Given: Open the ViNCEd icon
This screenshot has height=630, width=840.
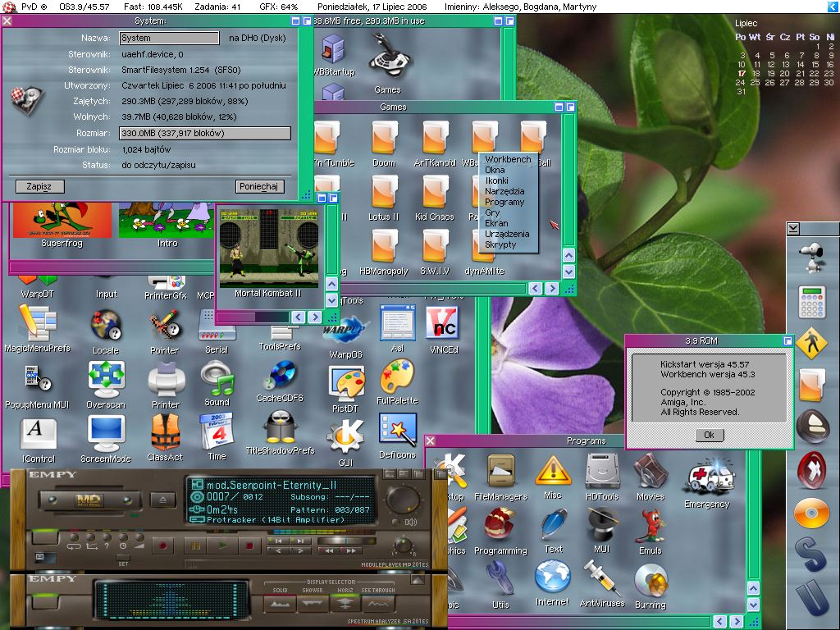Looking at the screenshot, I should 441,323.
